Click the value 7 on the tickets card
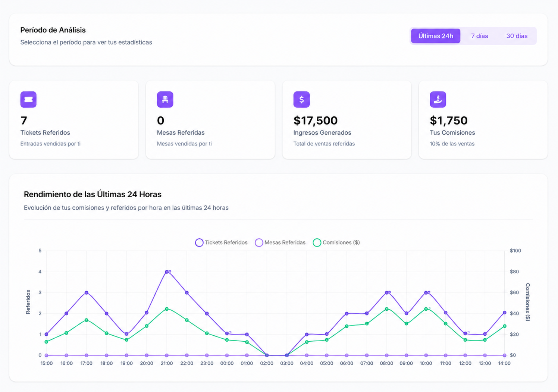Image resolution: width=558 pixels, height=392 pixels. [24, 120]
